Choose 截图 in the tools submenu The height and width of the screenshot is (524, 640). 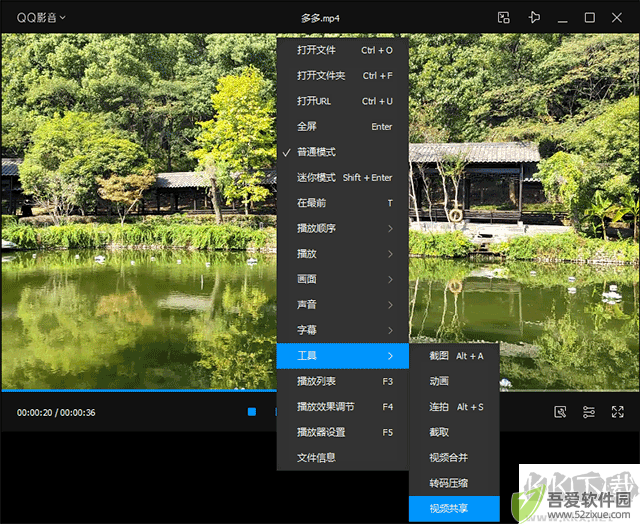[454, 356]
